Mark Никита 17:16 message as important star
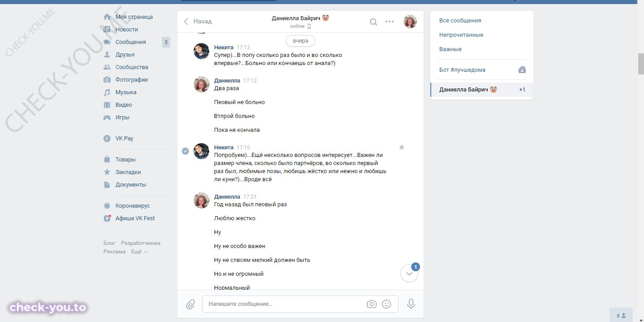This screenshot has width=644, height=322. coord(402,147)
